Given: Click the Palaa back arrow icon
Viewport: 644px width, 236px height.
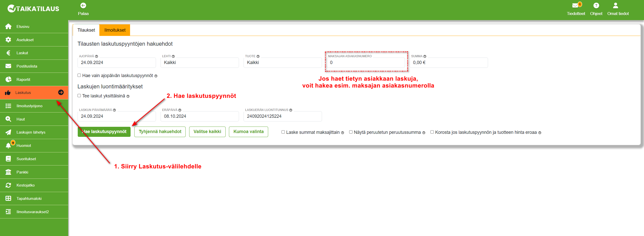Looking at the screenshot, I should (83, 6).
